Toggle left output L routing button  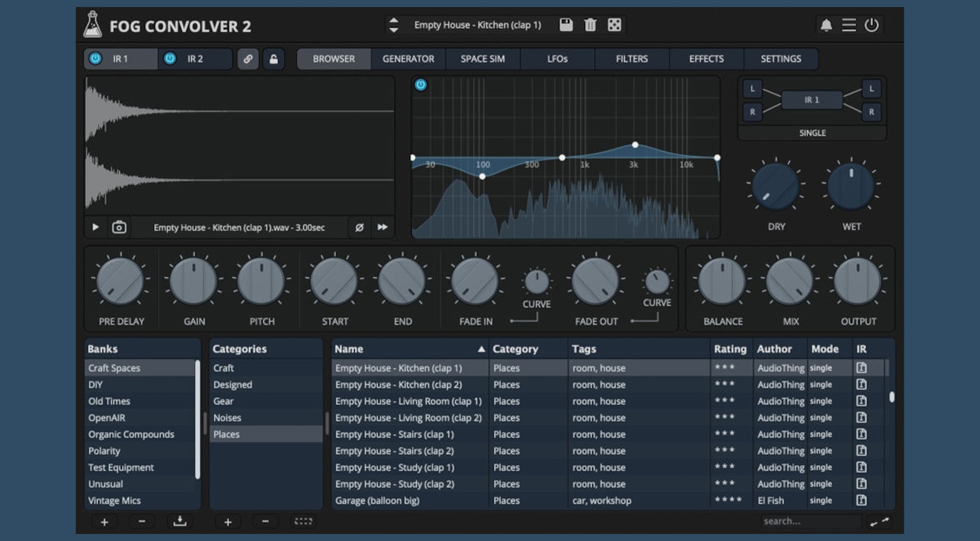coord(871,88)
